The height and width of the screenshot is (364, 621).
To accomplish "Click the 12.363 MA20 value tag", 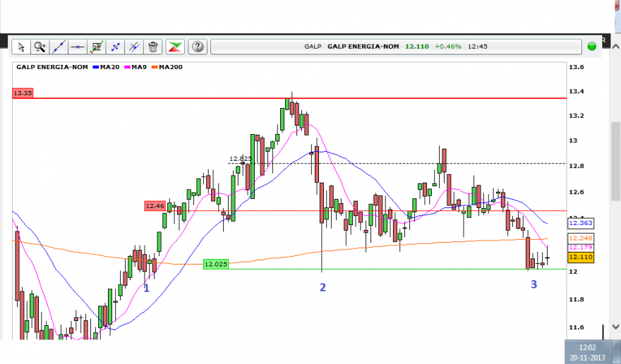I will coord(580,224).
